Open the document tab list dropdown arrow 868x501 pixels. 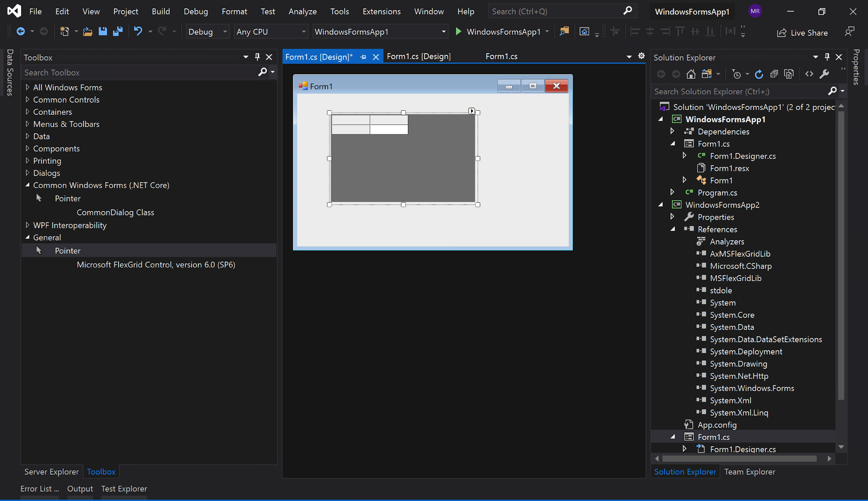(629, 57)
